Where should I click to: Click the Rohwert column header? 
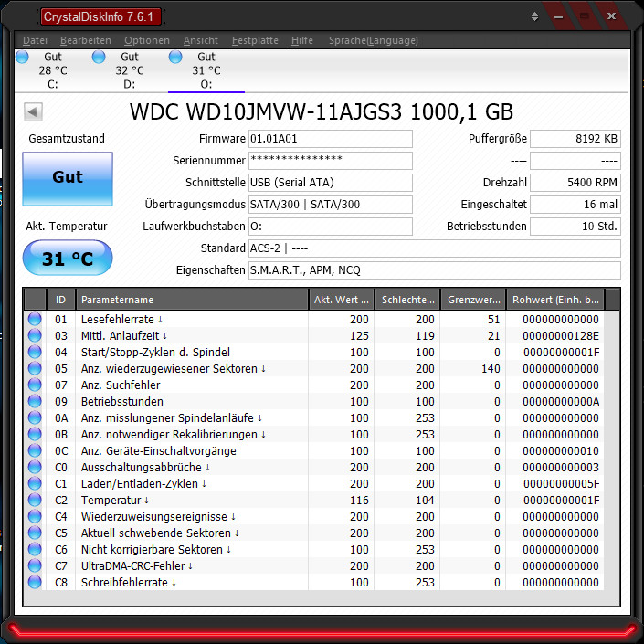pos(555,300)
